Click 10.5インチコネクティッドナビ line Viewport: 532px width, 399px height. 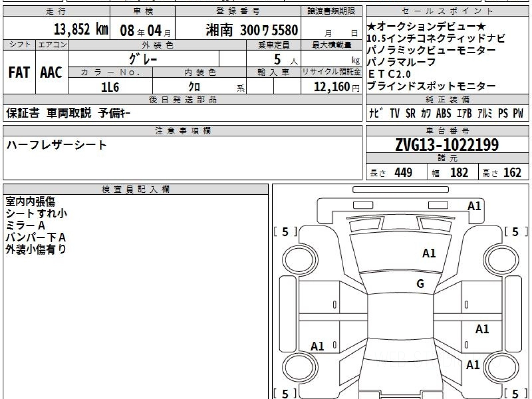pyautogui.click(x=436, y=39)
